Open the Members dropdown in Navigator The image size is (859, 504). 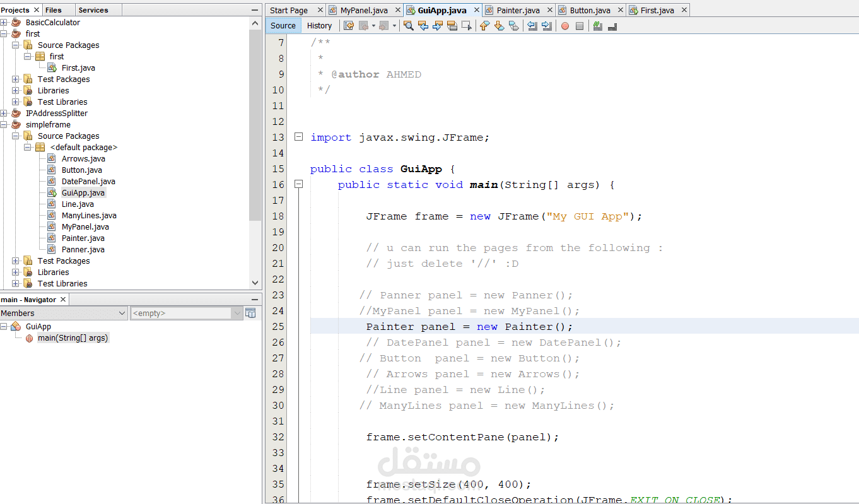tap(64, 313)
